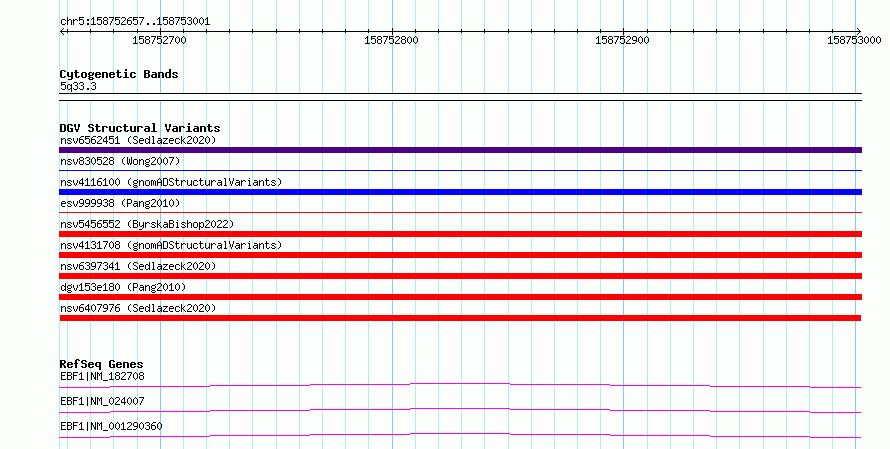Click the 158752700 ruler position label
The image size is (890, 449).
159,40
